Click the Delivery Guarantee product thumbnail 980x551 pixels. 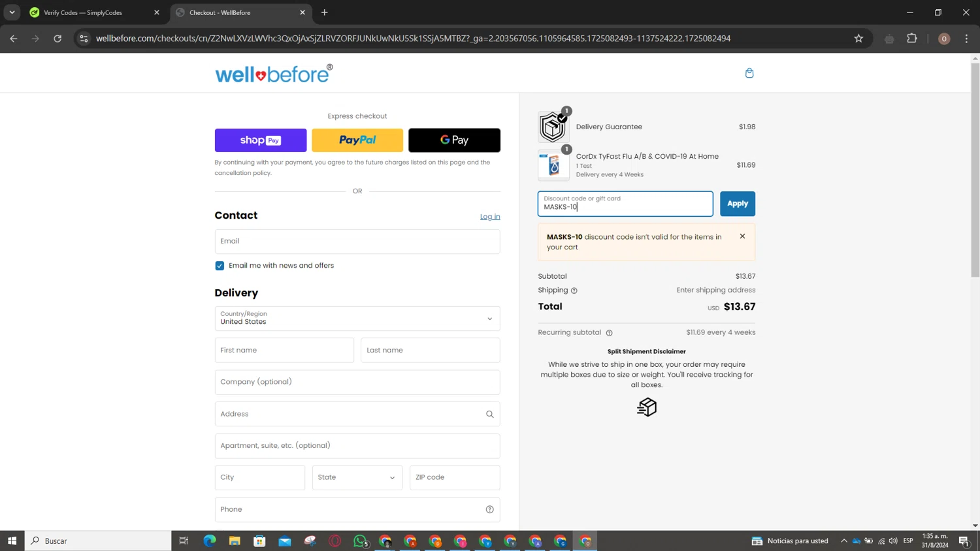coord(553,127)
